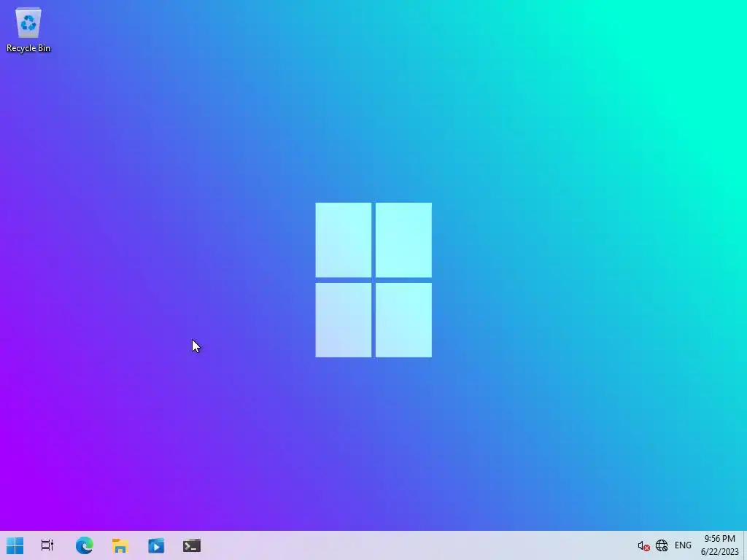Viewport: 747px width, 560px height.
Task: Click the ENG language indicator
Action: pos(683,545)
